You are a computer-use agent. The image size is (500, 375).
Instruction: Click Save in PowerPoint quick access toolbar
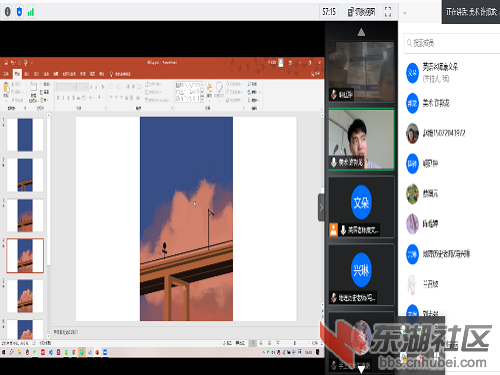6,63
